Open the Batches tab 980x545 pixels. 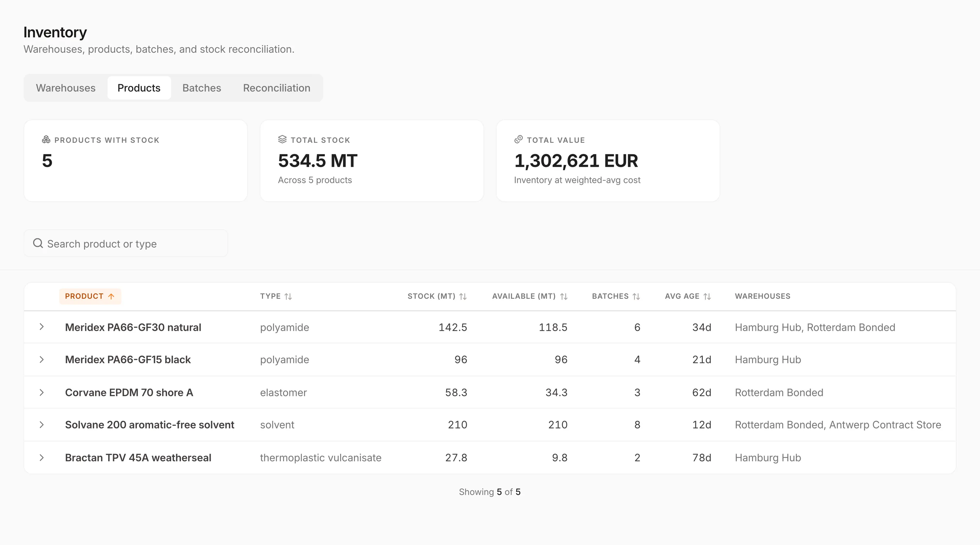point(202,88)
